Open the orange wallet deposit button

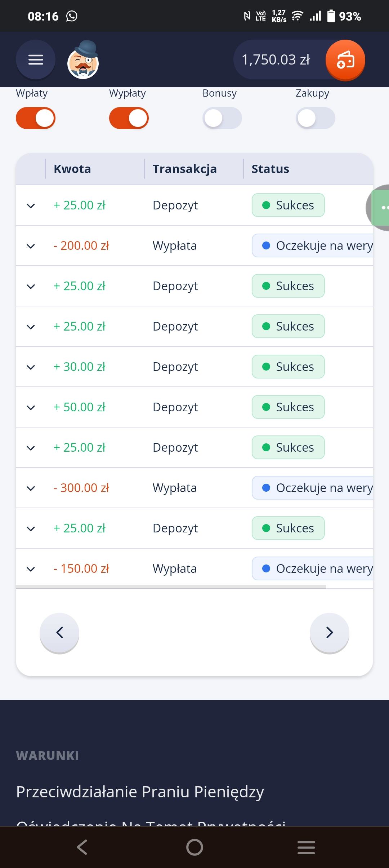point(345,60)
